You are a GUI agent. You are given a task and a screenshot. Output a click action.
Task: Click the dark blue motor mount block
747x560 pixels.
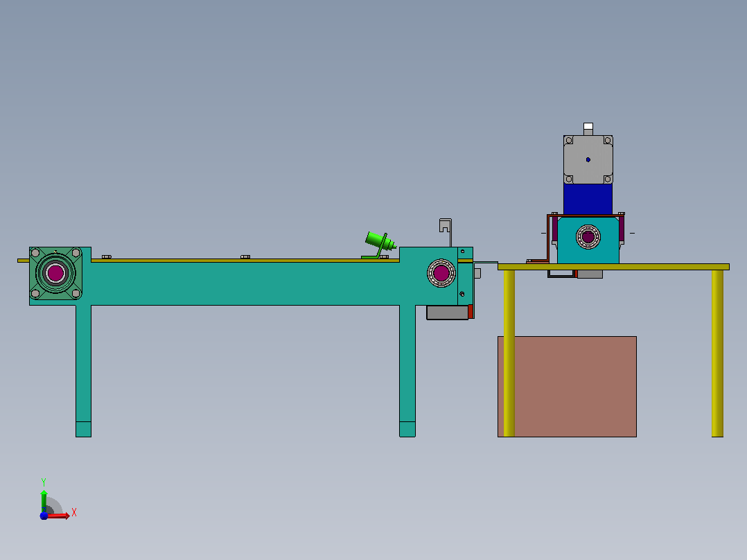[x=588, y=199]
